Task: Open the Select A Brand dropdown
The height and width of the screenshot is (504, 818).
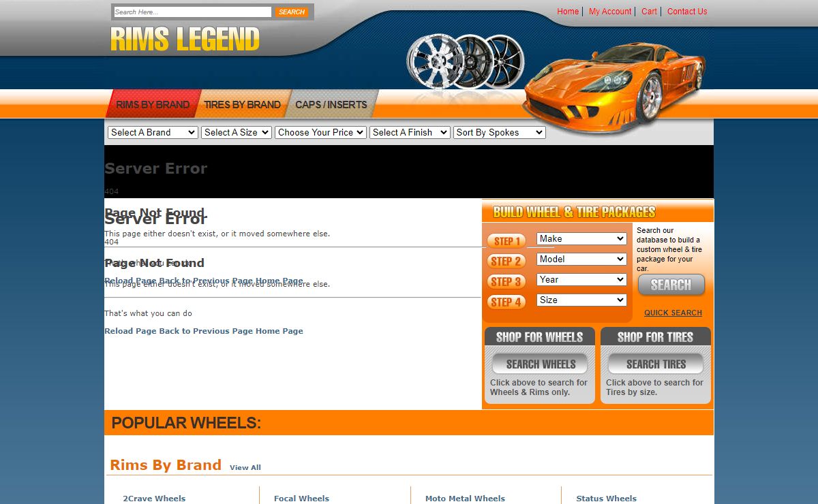Action: [x=153, y=132]
